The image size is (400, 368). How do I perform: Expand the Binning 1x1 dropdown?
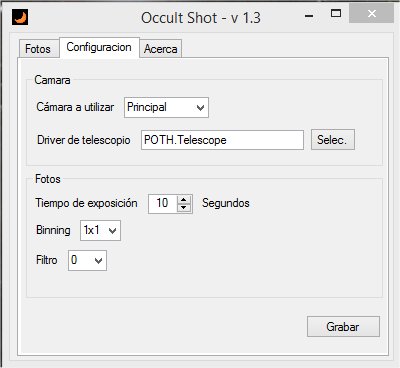pyautogui.click(x=100, y=230)
